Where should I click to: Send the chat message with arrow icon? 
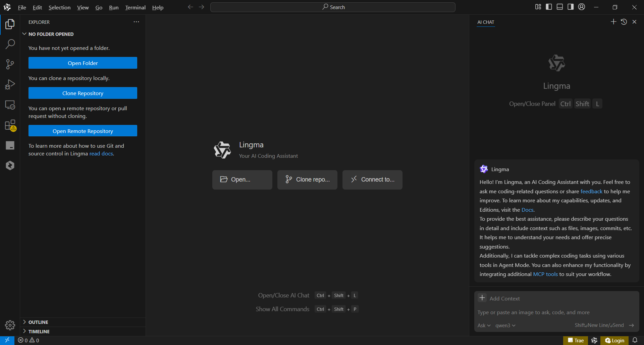coord(632,325)
